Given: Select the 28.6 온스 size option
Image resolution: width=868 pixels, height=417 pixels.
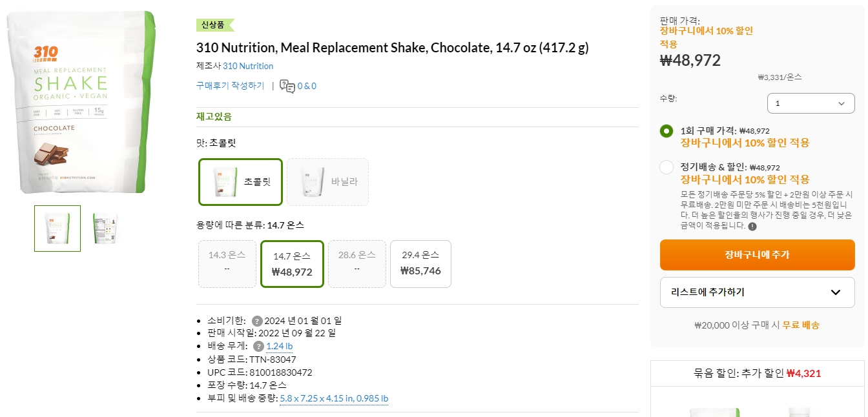Looking at the screenshot, I should (356, 263).
